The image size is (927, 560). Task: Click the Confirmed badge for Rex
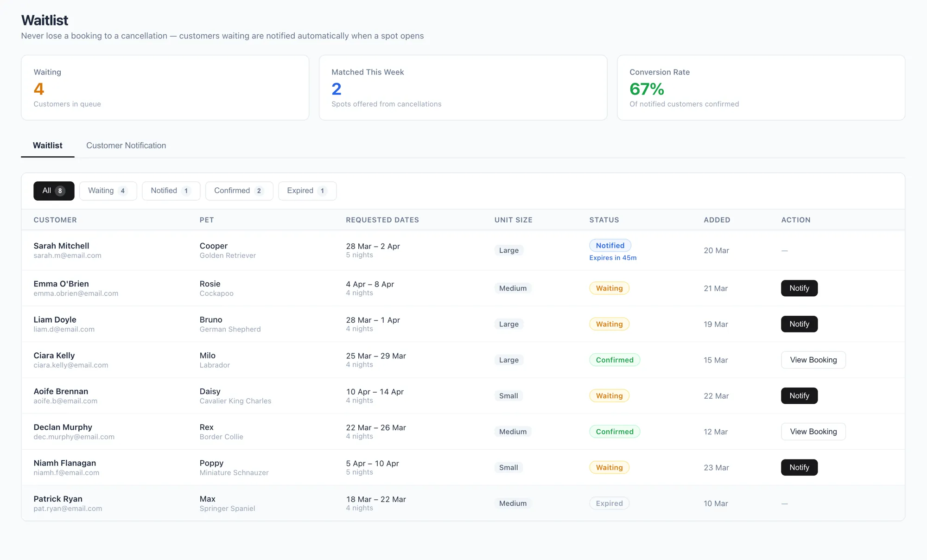(x=615, y=431)
